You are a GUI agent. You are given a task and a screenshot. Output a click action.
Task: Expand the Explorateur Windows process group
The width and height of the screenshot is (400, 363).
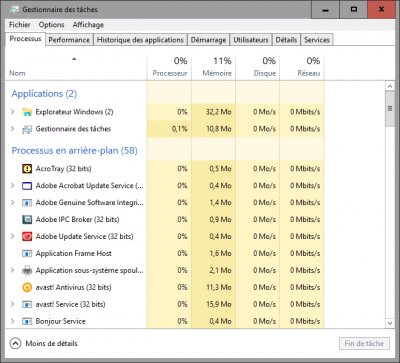pos(13,112)
